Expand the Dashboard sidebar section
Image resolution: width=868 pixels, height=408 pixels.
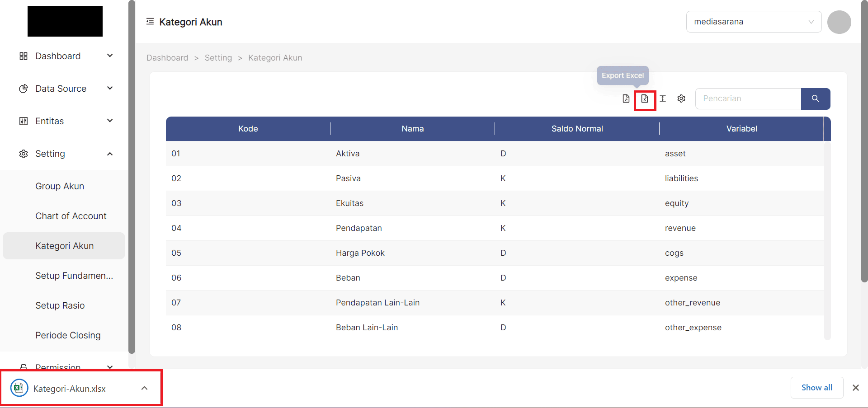[x=110, y=55]
